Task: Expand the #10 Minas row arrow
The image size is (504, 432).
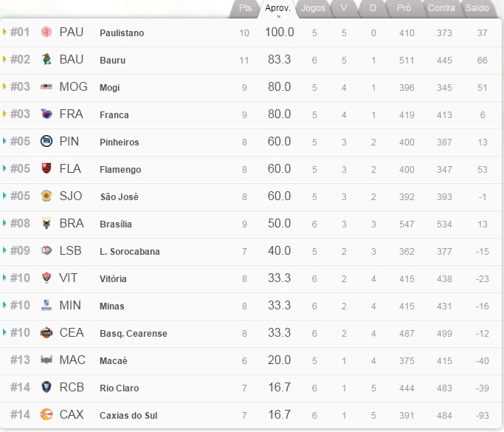Action: 4,306
